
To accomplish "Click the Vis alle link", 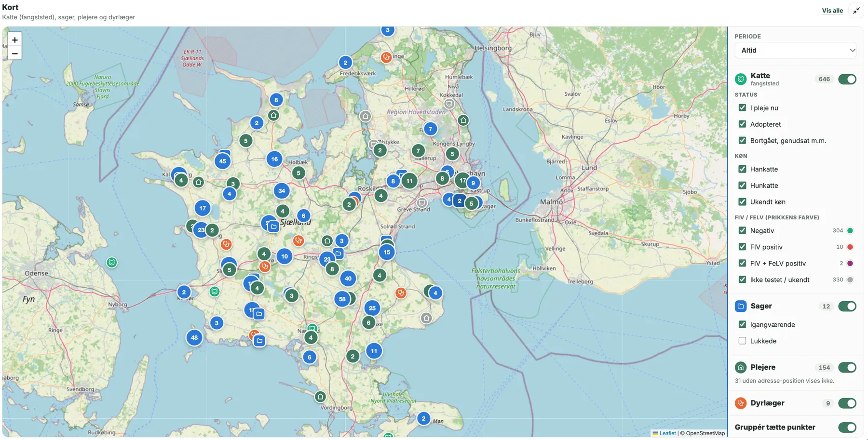I will click(x=832, y=11).
